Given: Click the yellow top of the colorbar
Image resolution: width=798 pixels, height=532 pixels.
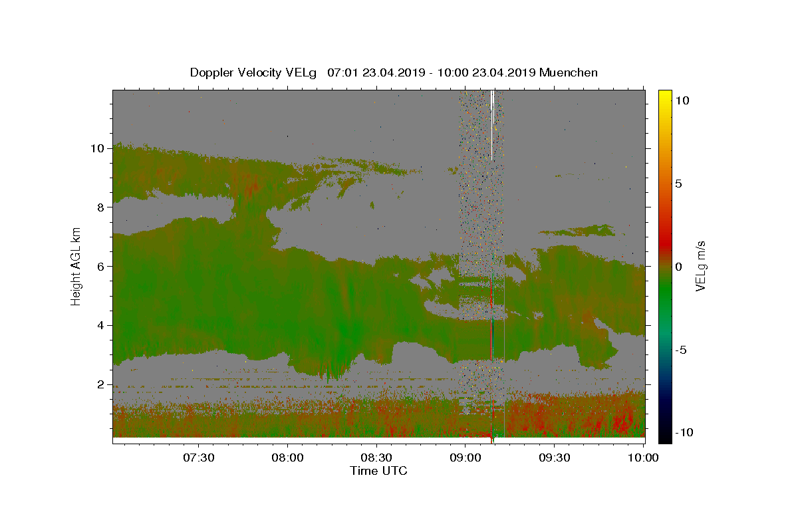Looking at the screenshot, I should 665,95.
